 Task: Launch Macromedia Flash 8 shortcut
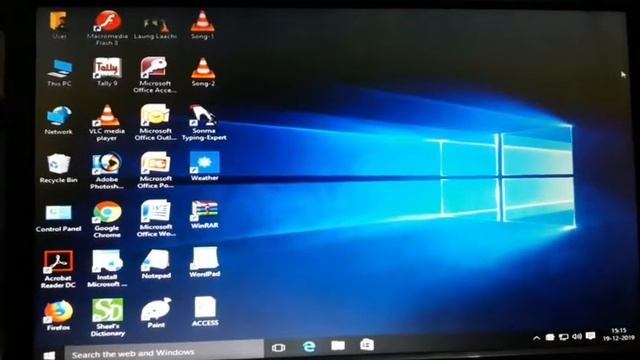coord(107,28)
